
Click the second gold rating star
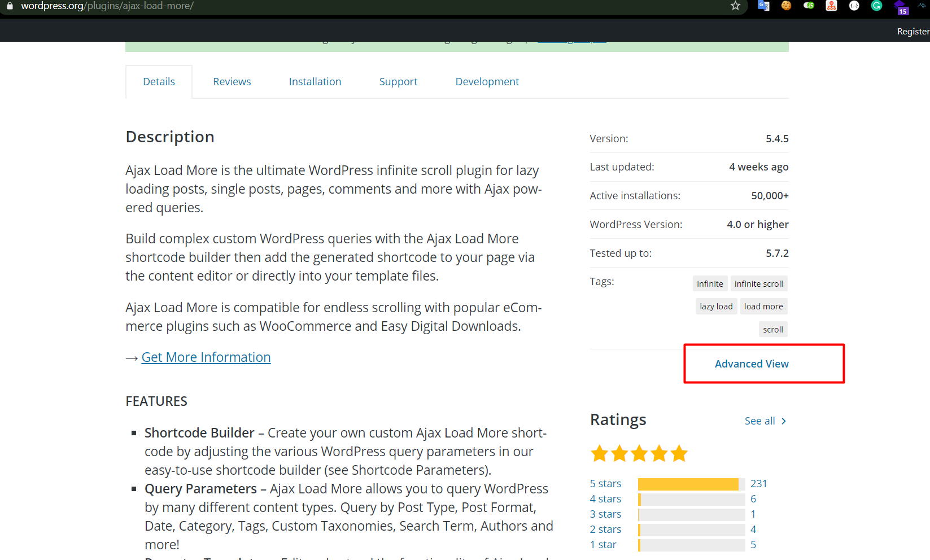point(619,453)
